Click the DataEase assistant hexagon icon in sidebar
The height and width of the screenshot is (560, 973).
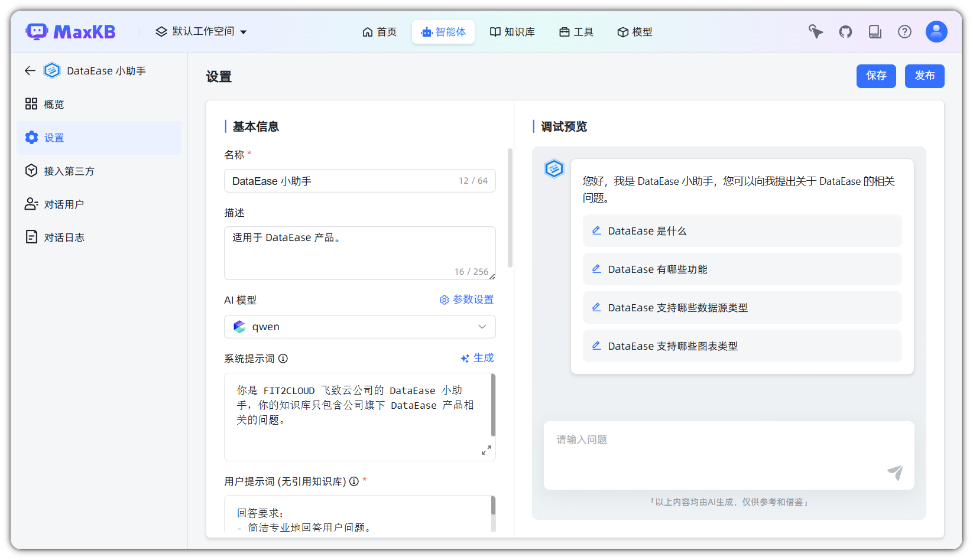point(52,71)
